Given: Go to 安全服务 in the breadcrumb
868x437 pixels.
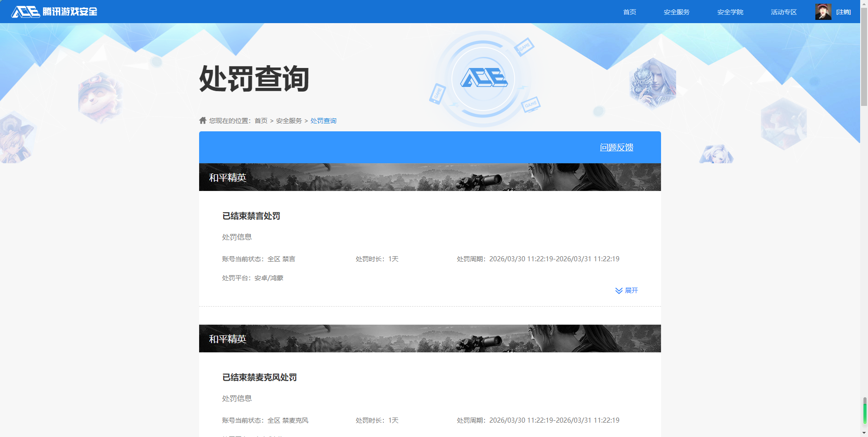Looking at the screenshot, I should [289, 121].
